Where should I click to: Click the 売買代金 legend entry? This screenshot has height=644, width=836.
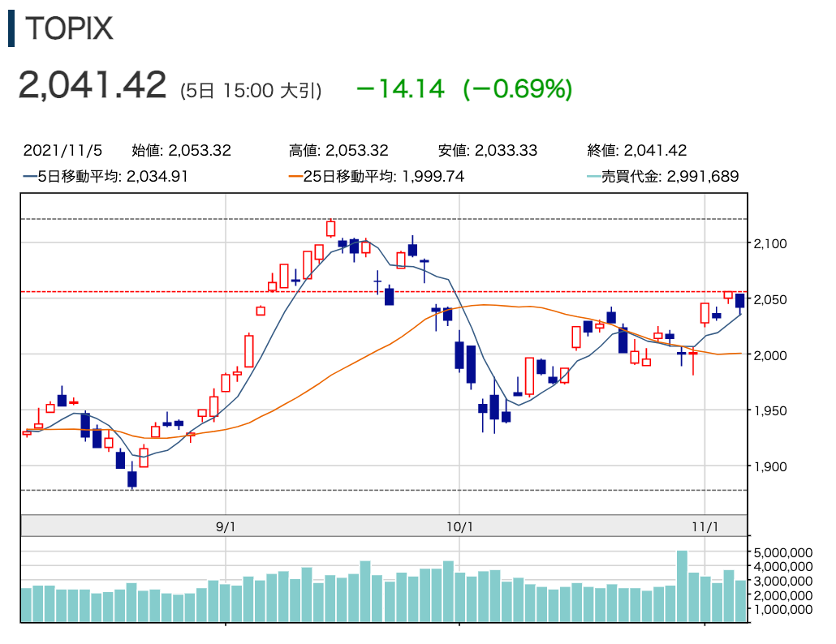point(663,176)
